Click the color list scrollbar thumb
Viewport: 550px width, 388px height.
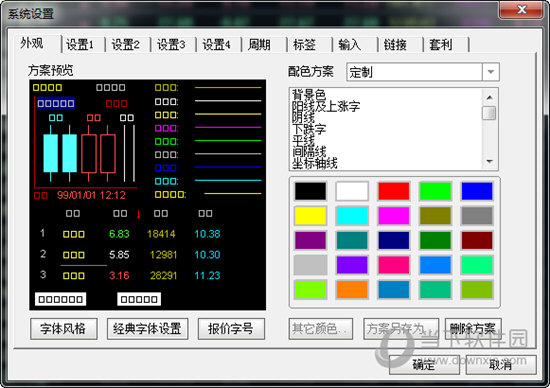[490, 113]
